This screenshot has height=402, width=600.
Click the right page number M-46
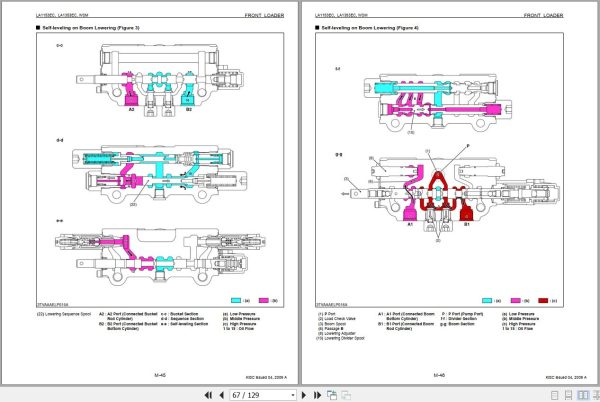(x=439, y=375)
